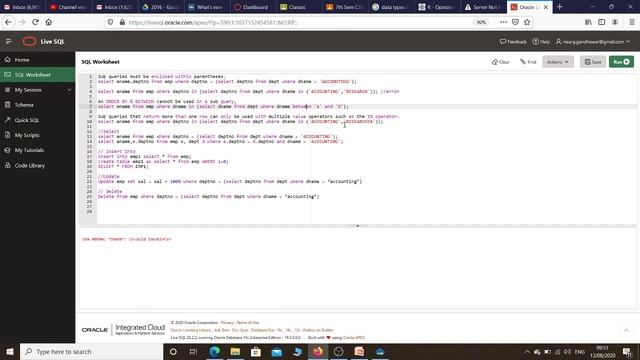Click the Oracle Live SQL logo
Screen dimensions: 640x360
click(43, 41)
